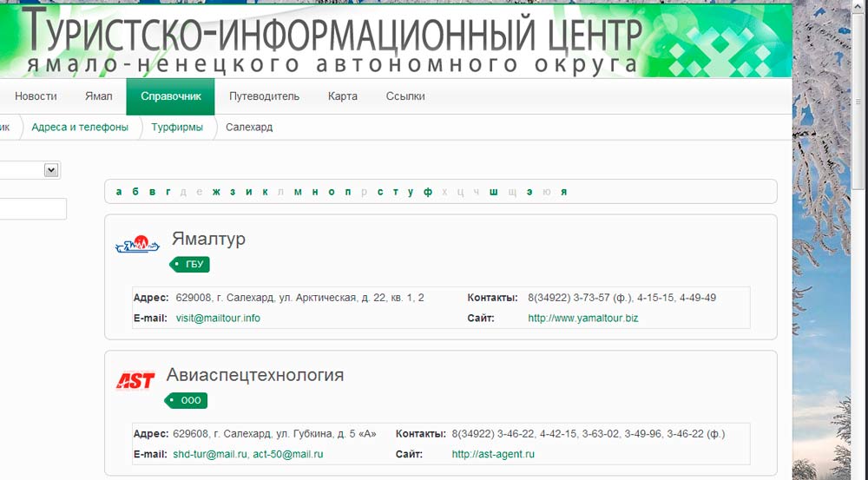Select the Справочник tab
This screenshot has height=480, width=868.
(x=170, y=96)
